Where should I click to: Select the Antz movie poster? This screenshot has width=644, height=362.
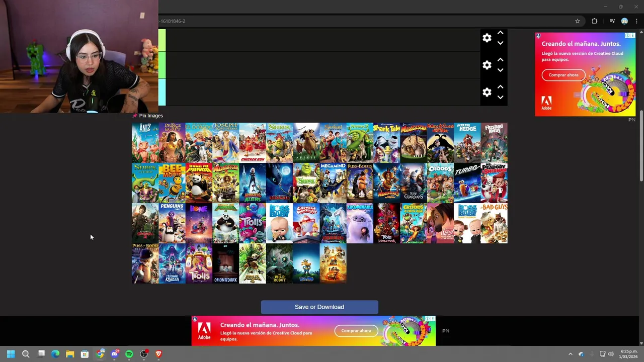coord(145,143)
